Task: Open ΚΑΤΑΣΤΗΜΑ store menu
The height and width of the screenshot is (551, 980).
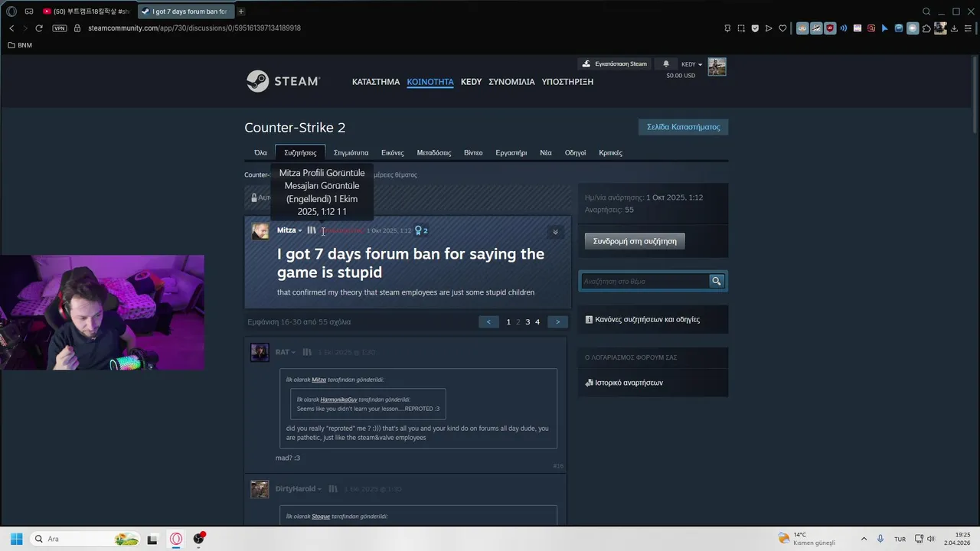Action: [x=376, y=82]
